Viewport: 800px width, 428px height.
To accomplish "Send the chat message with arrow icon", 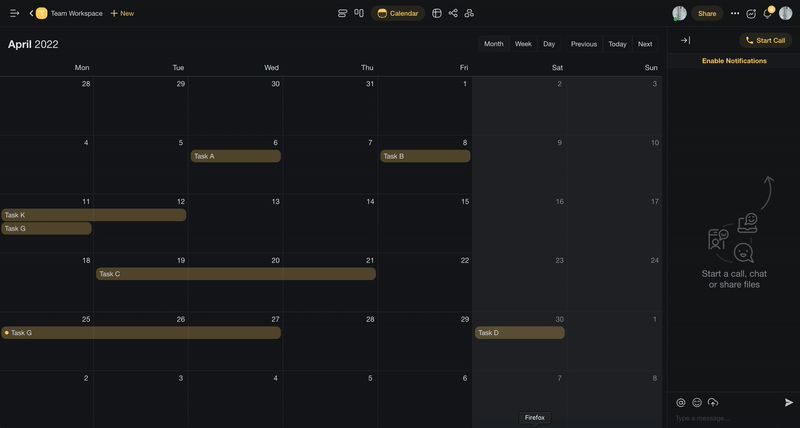I will click(788, 402).
